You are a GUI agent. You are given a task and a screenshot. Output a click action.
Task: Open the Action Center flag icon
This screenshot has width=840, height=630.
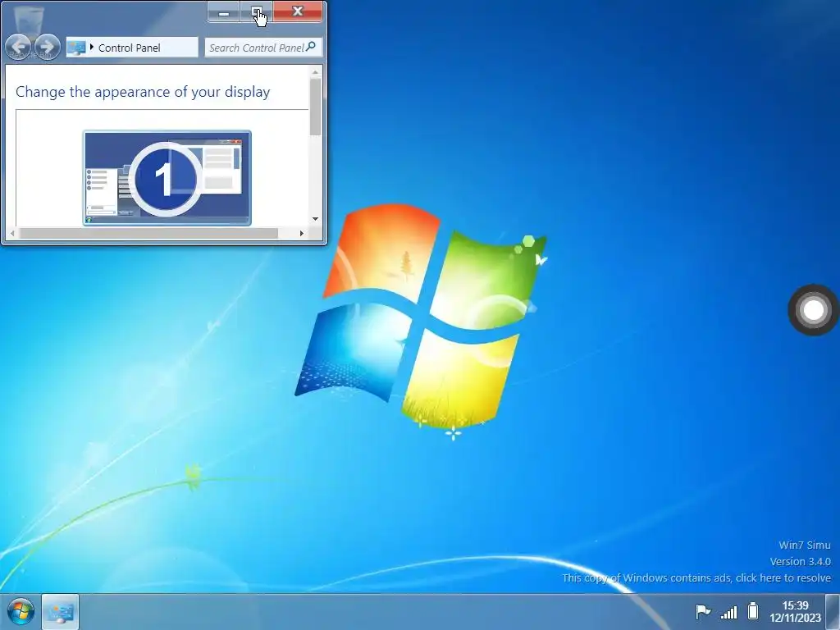click(x=702, y=611)
